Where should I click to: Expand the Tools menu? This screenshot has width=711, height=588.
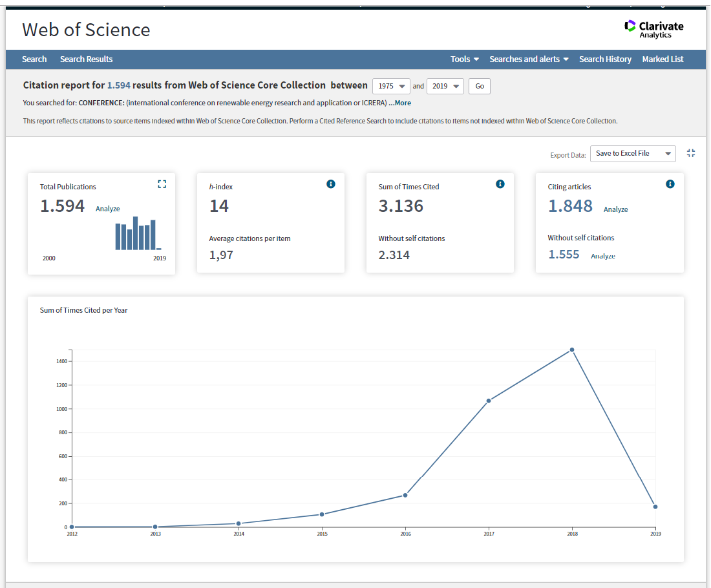[465, 59]
